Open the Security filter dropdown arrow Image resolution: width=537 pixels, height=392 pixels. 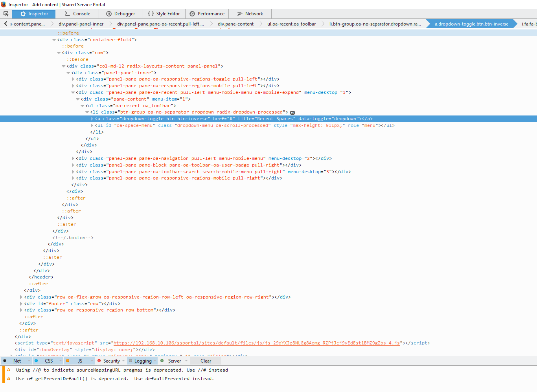coord(123,361)
